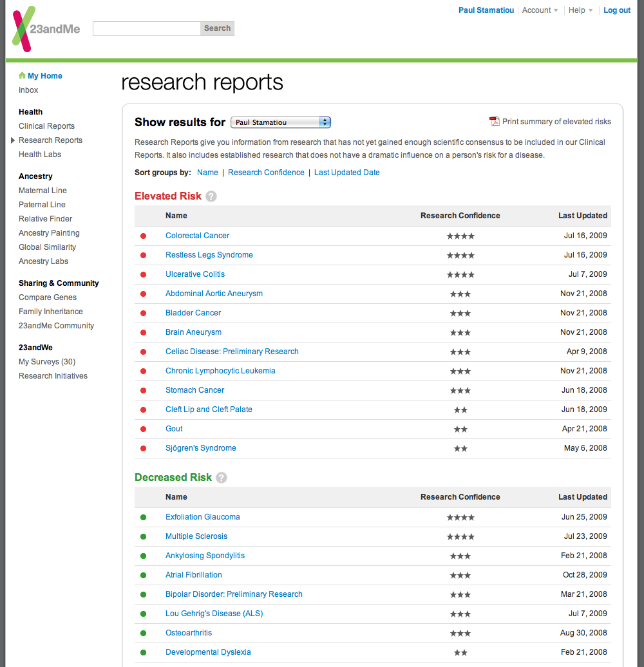Sort groups by Last Updated Date
Viewport: 644px width, 667px height.
[x=346, y=173]
